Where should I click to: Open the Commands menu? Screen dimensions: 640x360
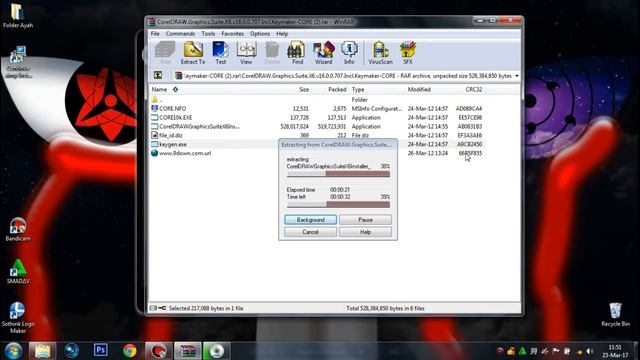click(x=180, y=33)
